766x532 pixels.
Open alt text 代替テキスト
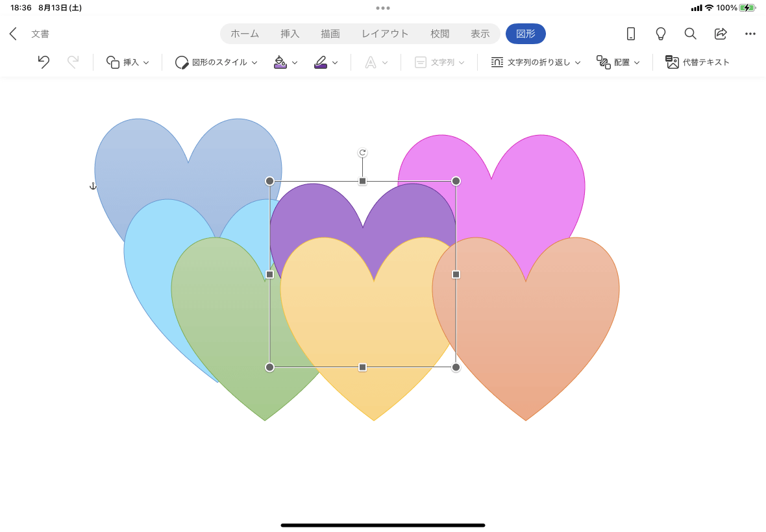697,62
